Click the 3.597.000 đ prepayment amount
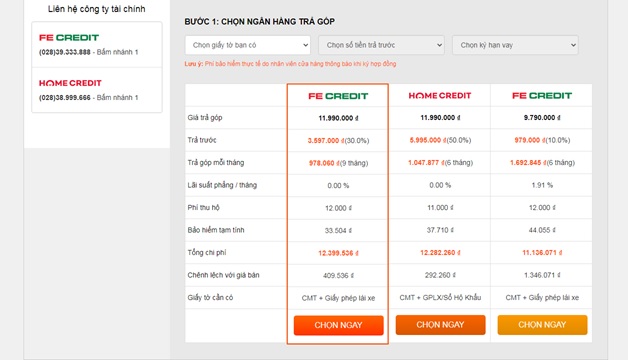The height and width of the screenshot is (360, 628). click(x=326, y=141)
